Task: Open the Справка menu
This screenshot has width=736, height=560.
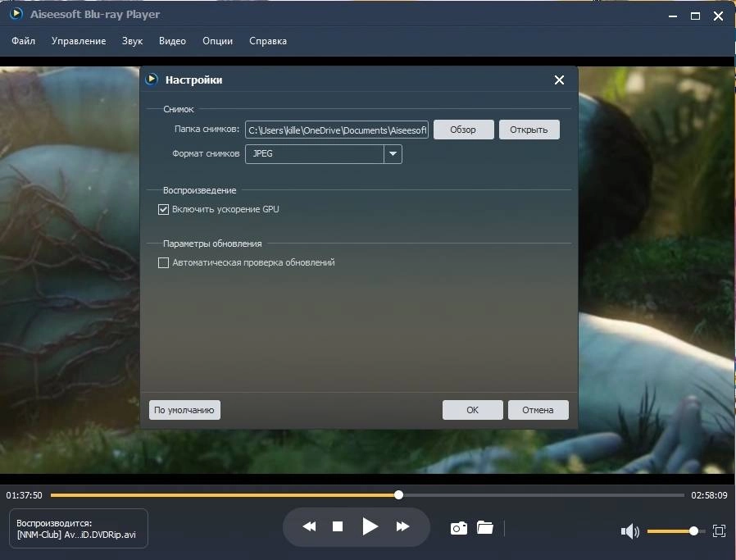Action: (268, 41)
